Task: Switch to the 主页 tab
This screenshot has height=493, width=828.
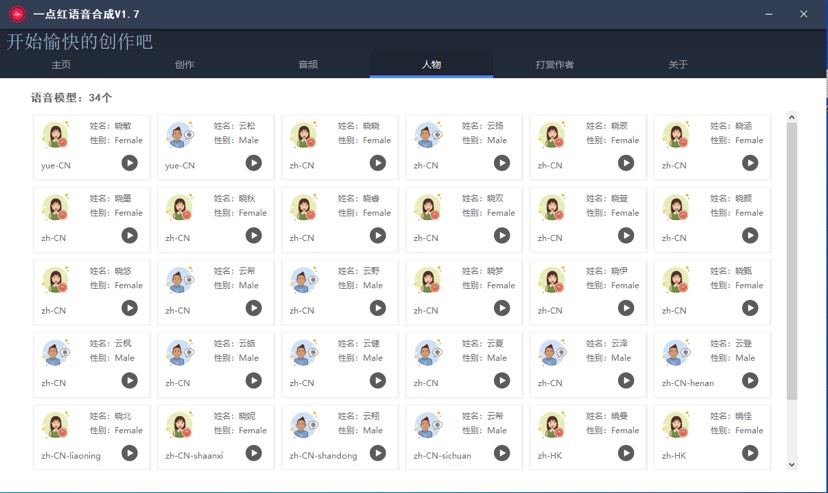Action: click(61, 65)
